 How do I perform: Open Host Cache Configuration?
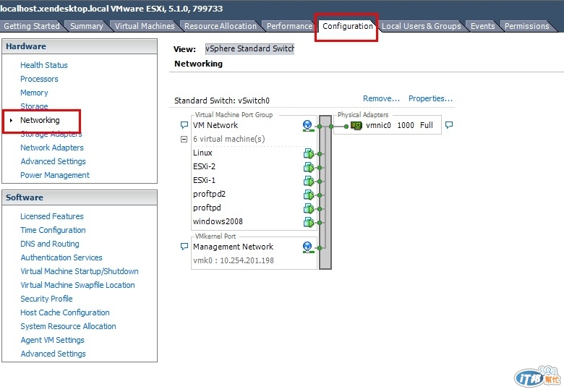coord(65,312)
